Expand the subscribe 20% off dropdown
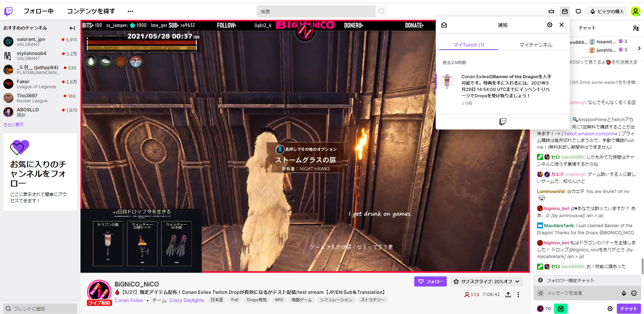This screenshot has height=314, width=644. 486,281
